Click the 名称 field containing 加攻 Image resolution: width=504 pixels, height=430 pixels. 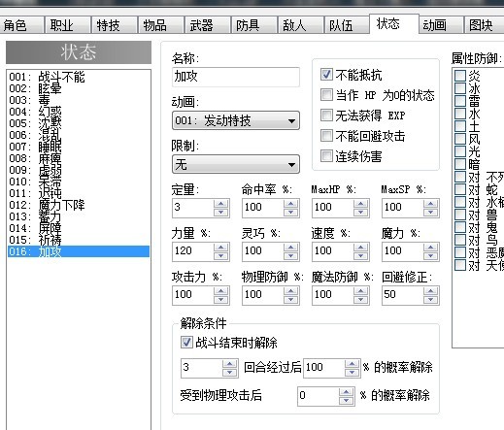tap(236, 77)
